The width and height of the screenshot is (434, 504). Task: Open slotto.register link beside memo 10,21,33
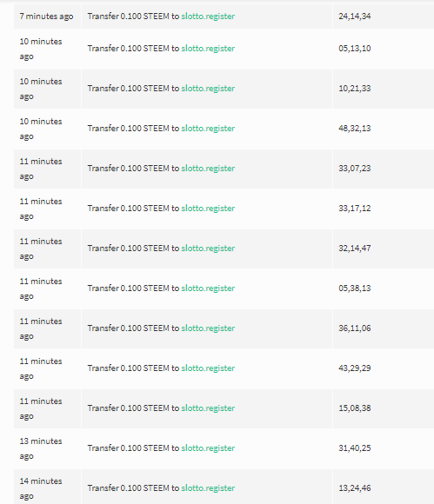pos(208,89)
